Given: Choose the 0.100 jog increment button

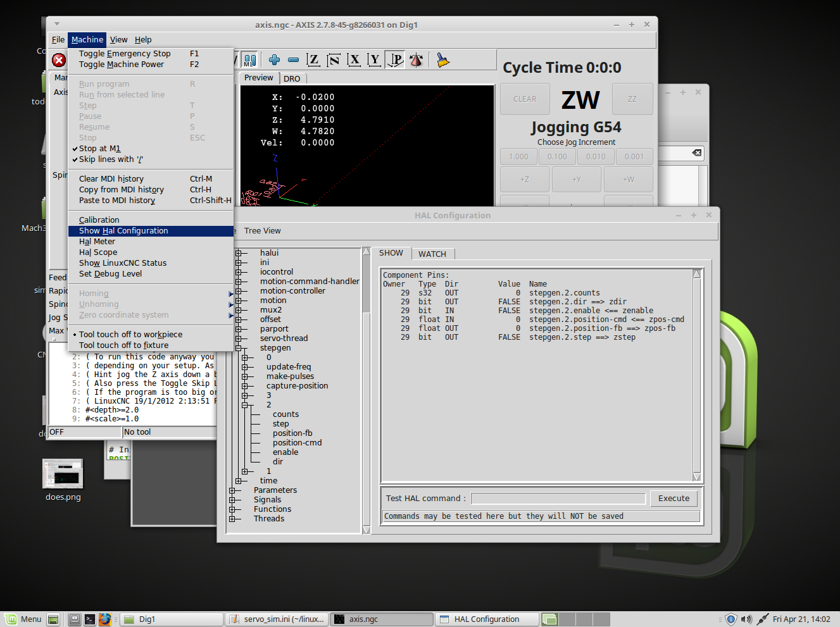Looking at the screenshot, I should (557, 157).
